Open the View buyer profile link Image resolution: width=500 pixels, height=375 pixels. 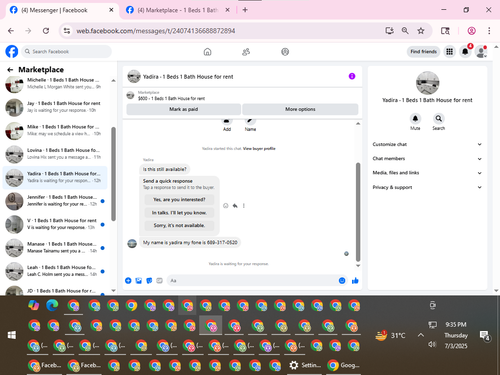click(259, 149)
